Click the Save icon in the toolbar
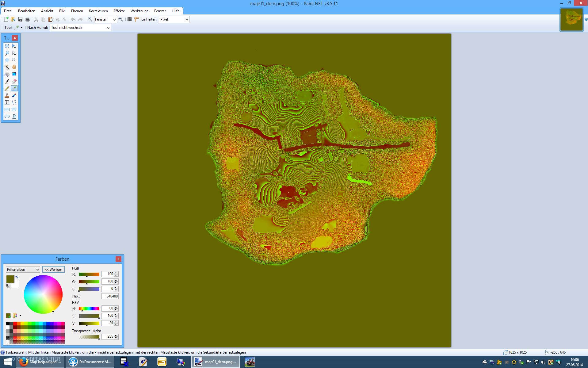Image resolution: width=588 pixels, height=368 pixels. [20, 19]
